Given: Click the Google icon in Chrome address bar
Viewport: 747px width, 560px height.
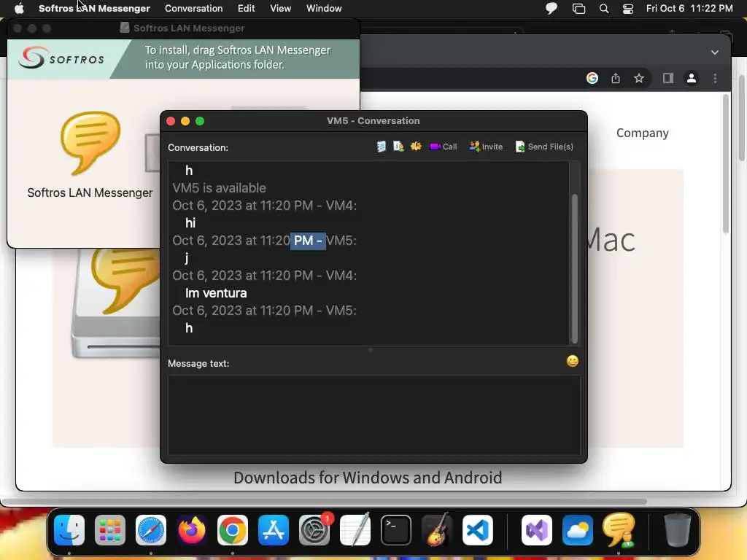Looking at the screenshot, I should point(592,78).
